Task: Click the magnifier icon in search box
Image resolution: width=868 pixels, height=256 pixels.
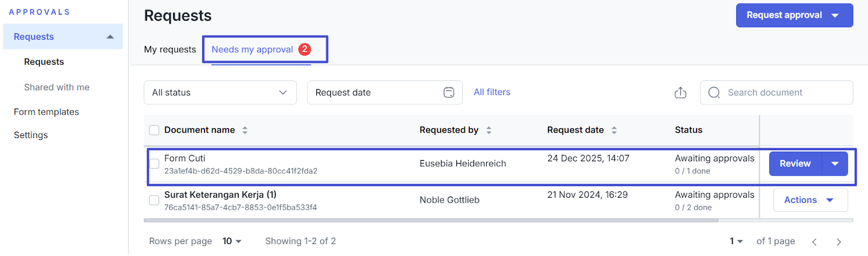Action: click(x=714, y=93)
